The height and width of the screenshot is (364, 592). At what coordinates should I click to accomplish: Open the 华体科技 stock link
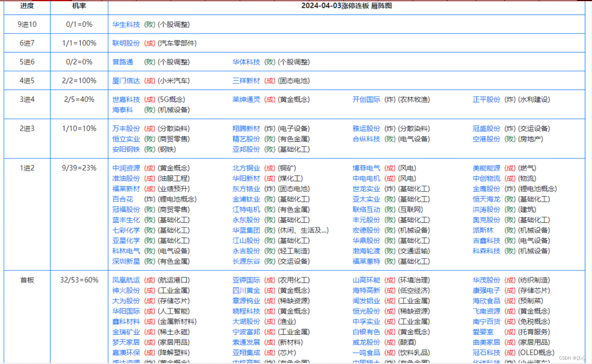[x=246, y=62]
